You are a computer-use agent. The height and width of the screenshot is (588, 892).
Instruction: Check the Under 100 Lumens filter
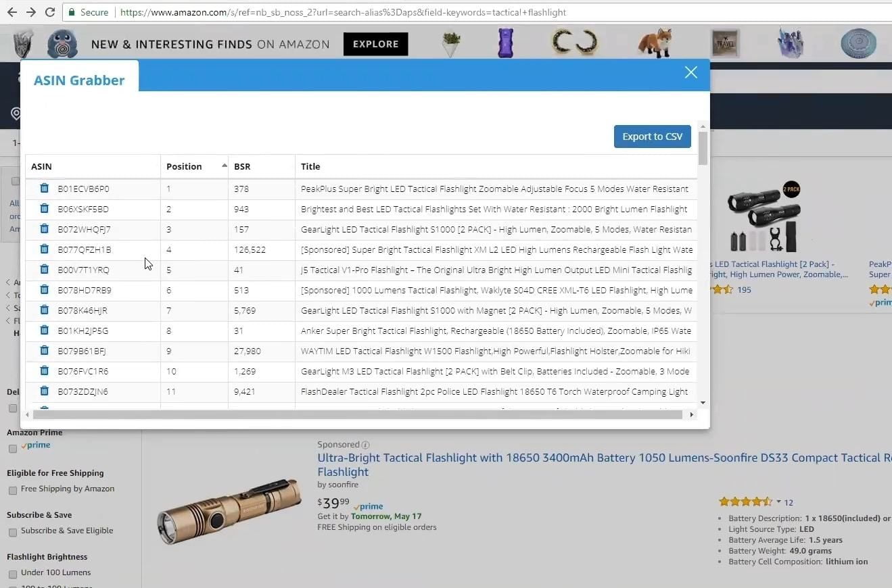click(12, 574)
